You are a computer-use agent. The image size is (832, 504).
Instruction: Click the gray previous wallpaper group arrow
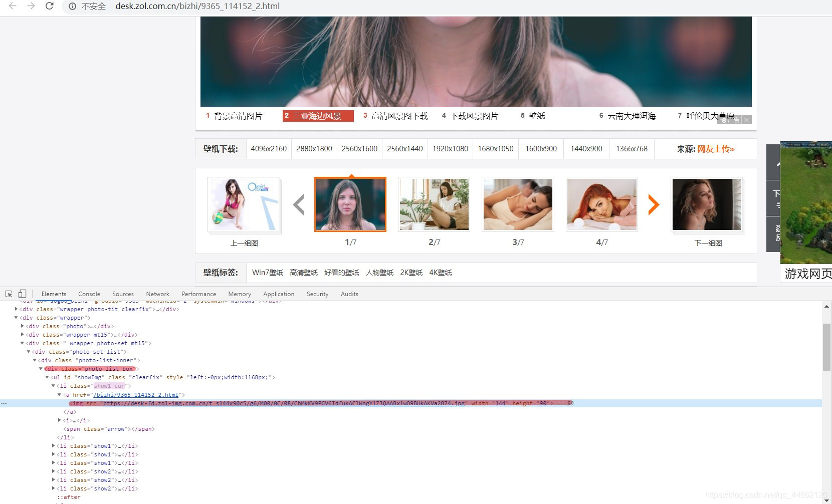point(299,204)
